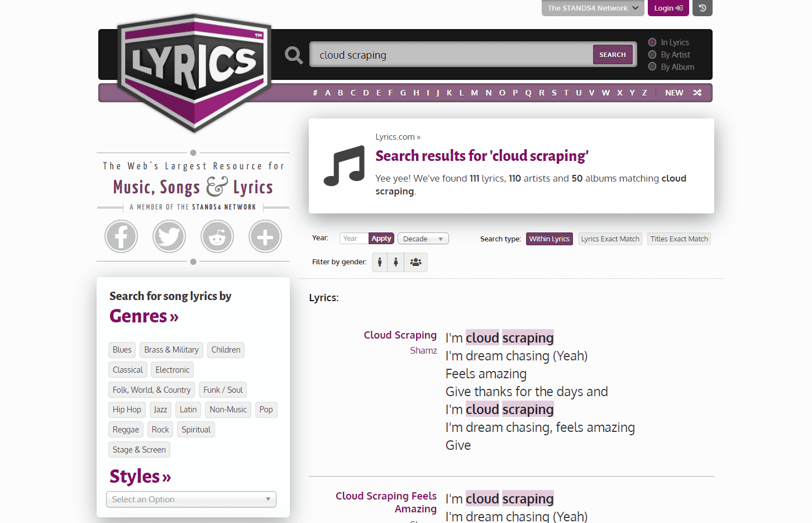
Task: Open the Cloud Scraping song link
Action: [x=400, y=335]
